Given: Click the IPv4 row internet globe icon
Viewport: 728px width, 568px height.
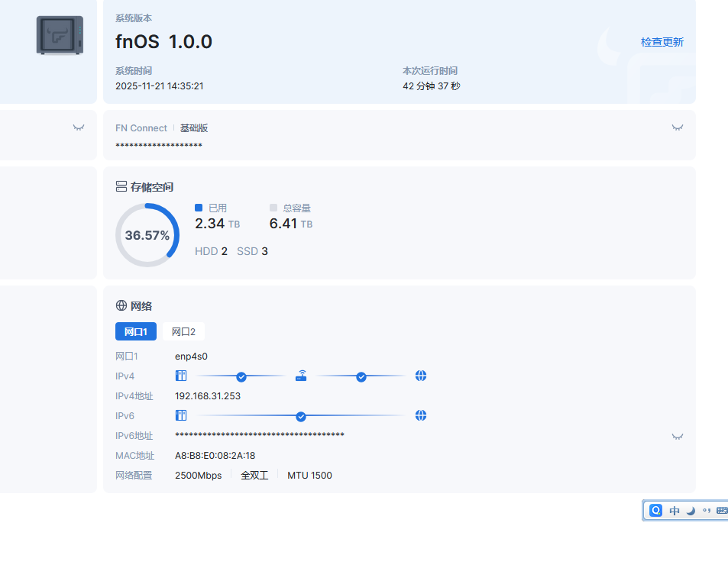Looking at the screenshot, I should pyautogui.click(x=421, y=376).
